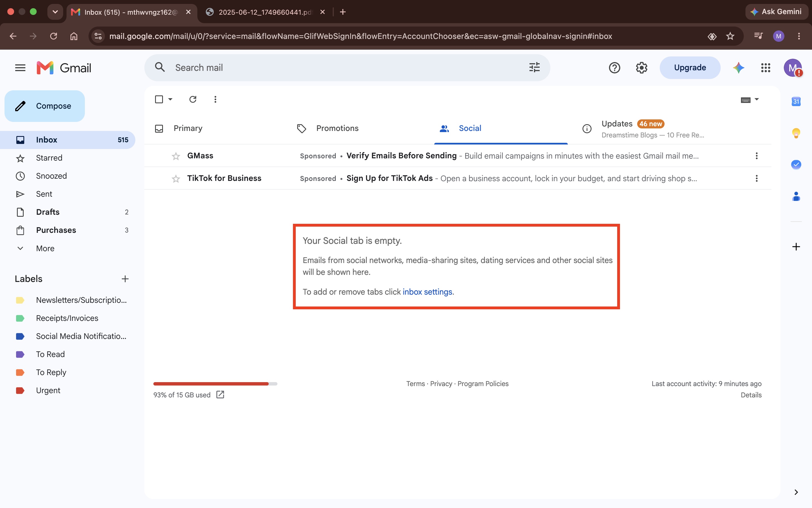Open Contacts side panel icon
Screen dimensions: 812x508
796,196
